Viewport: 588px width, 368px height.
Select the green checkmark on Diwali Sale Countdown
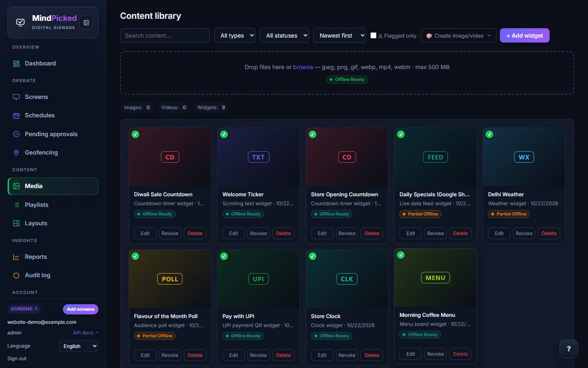136,135
